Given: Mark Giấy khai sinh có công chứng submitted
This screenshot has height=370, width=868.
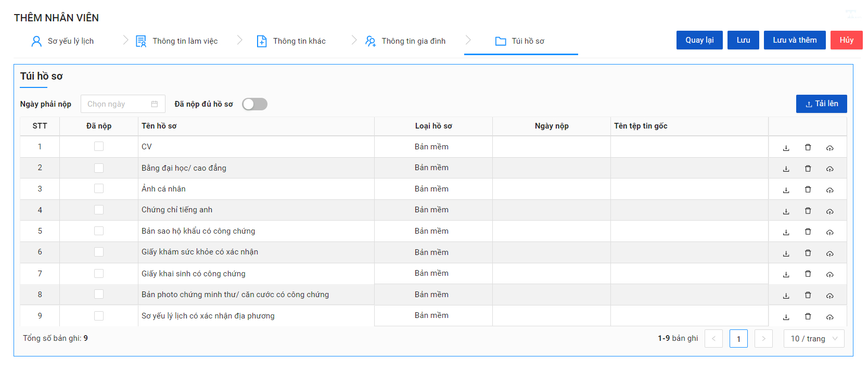Looking at the screenshot, I should pos(99,273).
